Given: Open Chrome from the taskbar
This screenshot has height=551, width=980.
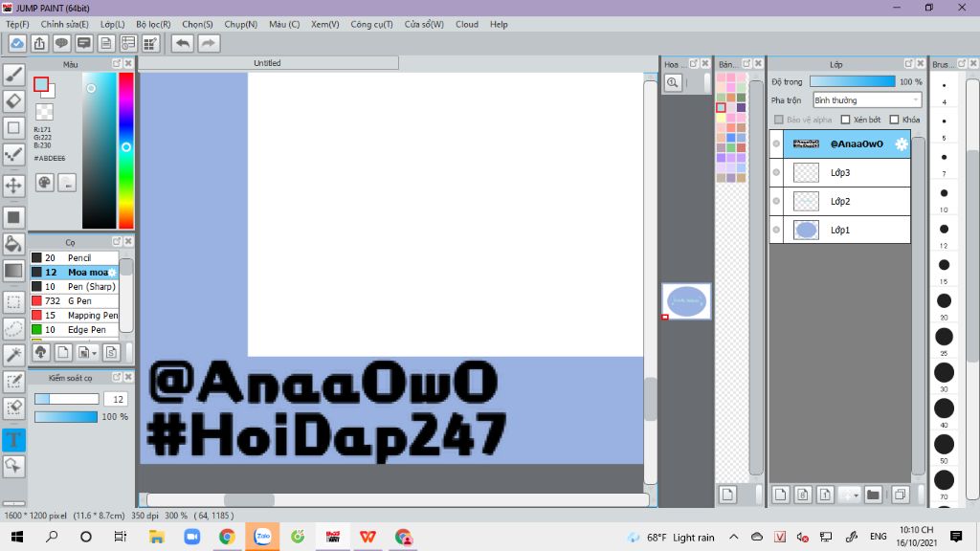Looking at the screenshot, I should tap(227, 537).
